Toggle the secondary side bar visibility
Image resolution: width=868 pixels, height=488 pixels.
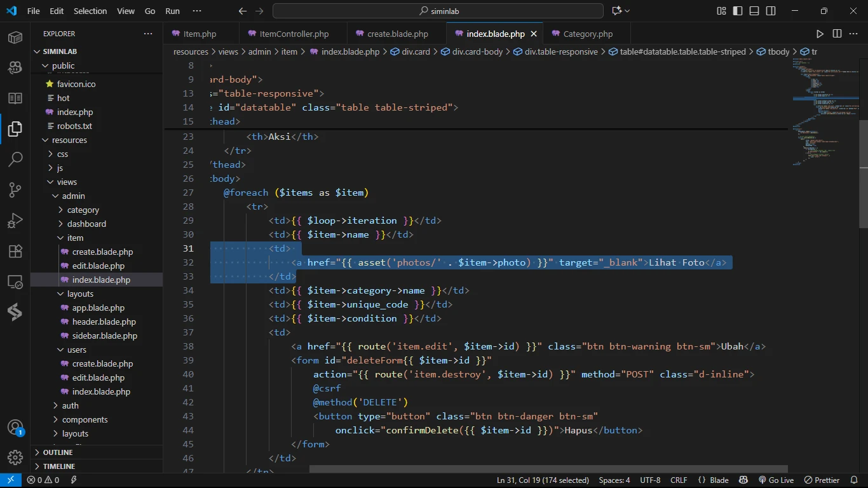[x=771, y=11]
